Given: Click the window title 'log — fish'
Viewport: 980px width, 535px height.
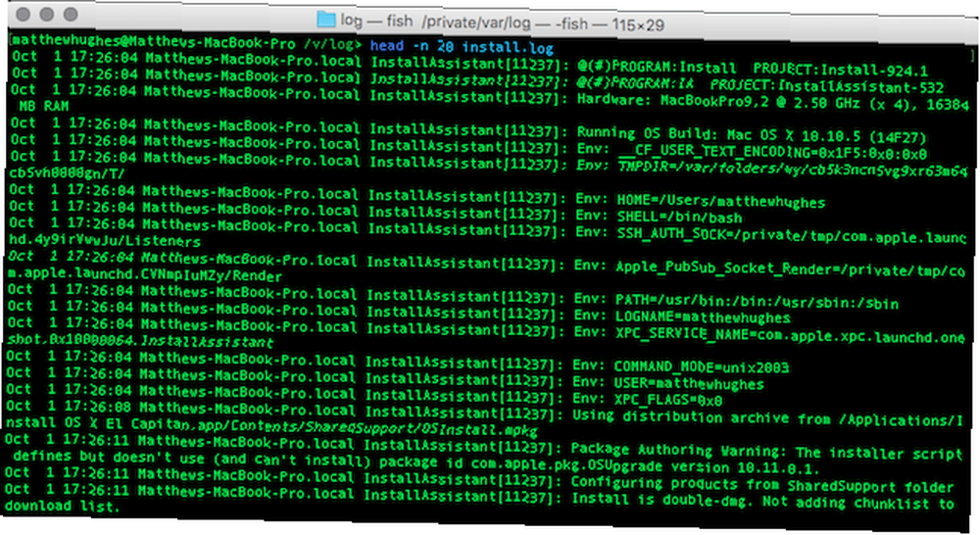Looking at the screenshot, I should [376, 22].
